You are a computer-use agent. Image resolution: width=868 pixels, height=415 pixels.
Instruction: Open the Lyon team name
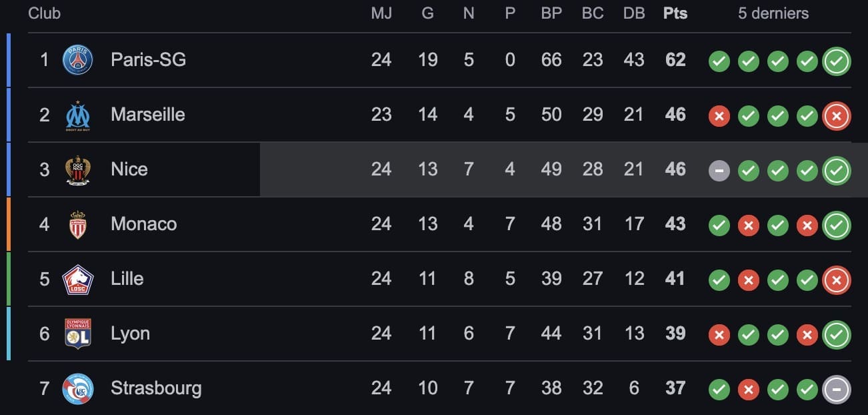coord(130,334)
